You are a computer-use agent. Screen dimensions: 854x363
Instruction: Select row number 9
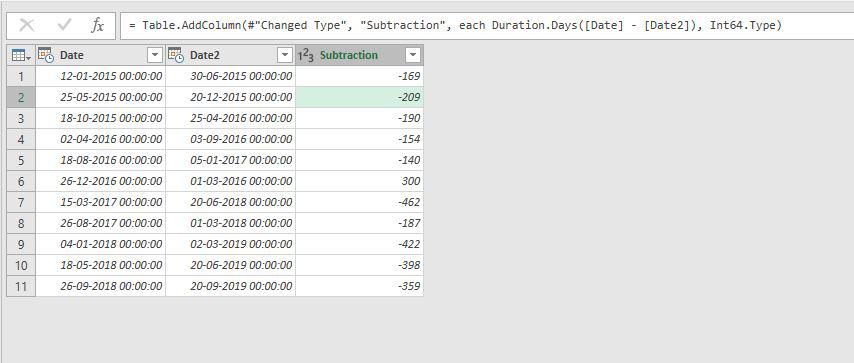tap(21, 244)
